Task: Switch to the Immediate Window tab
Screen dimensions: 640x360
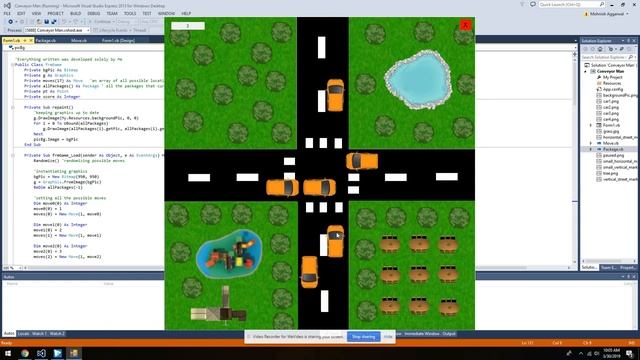Action: click(x=422, y=334)
